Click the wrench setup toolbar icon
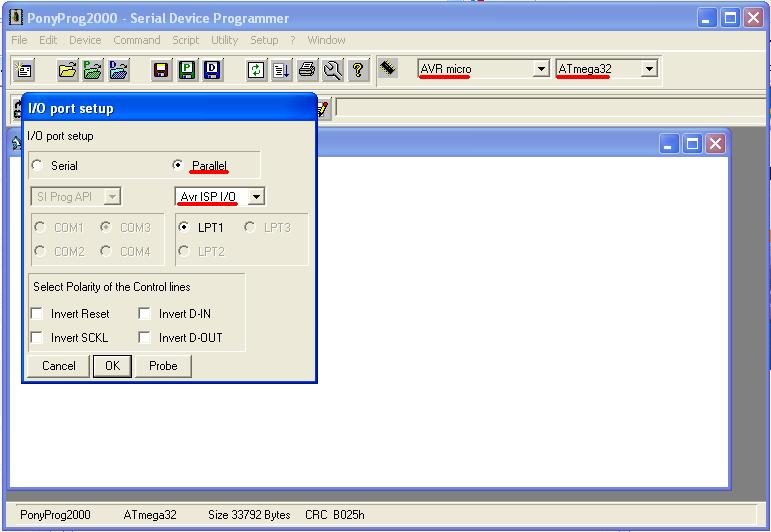This screenshot has height=532, width=771. 333,70
